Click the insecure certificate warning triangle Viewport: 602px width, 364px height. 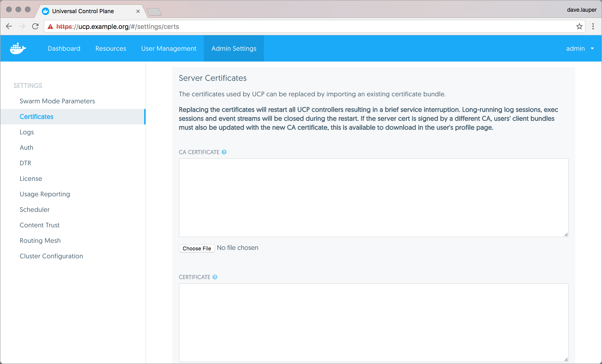coord(50,26)
